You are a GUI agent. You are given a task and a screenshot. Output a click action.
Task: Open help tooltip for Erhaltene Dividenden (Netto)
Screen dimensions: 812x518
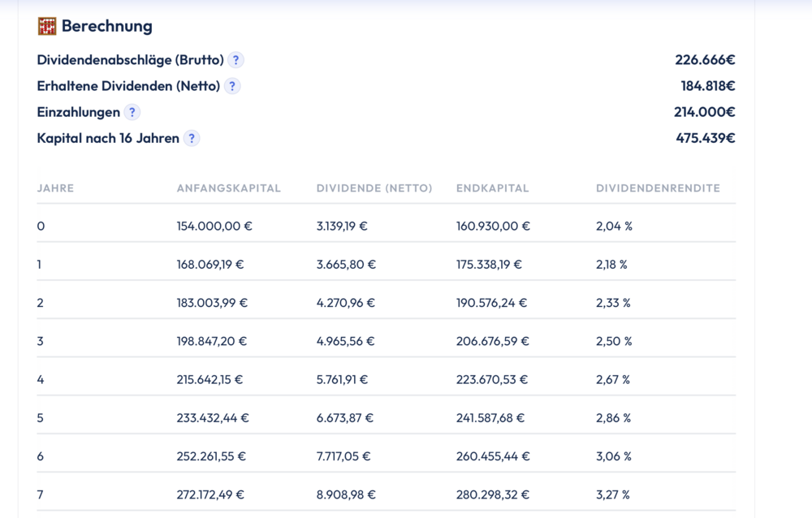232,86
